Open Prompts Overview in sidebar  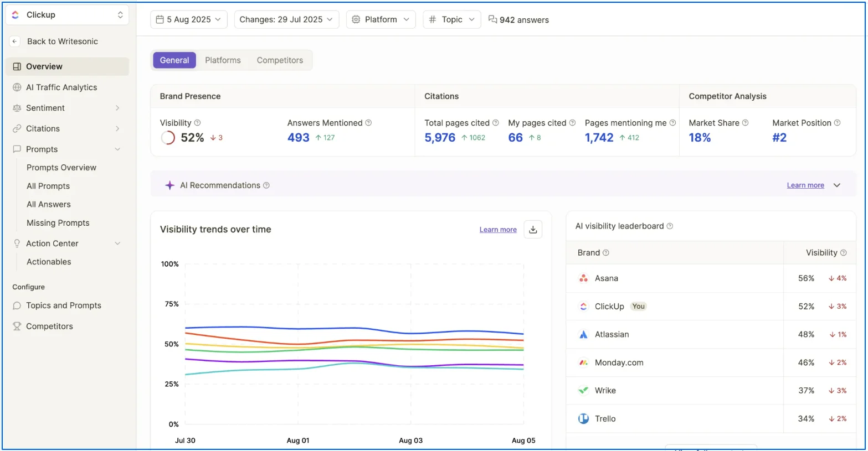click(x=61, y=168)
